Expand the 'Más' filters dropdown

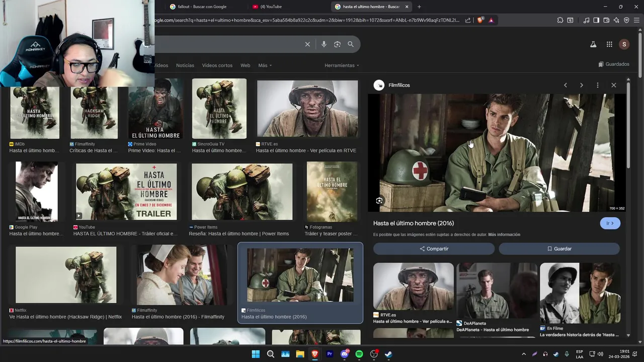coord(265,65)
